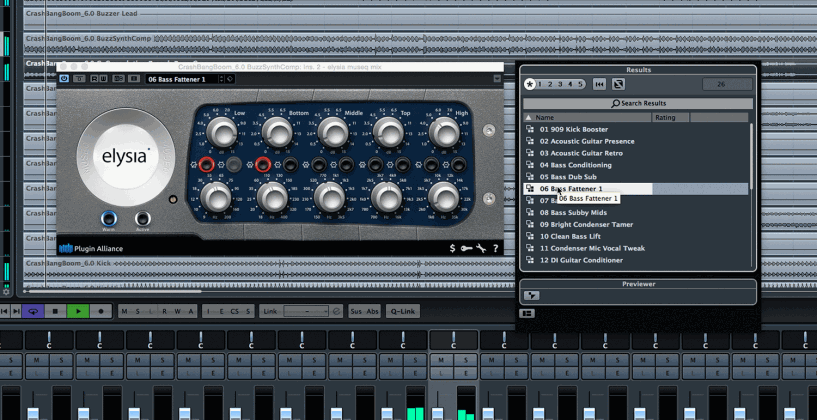The image size is (817, 420).
Task: Select the 10 Clean Bass Lift preset
Action: click(571, 236)
